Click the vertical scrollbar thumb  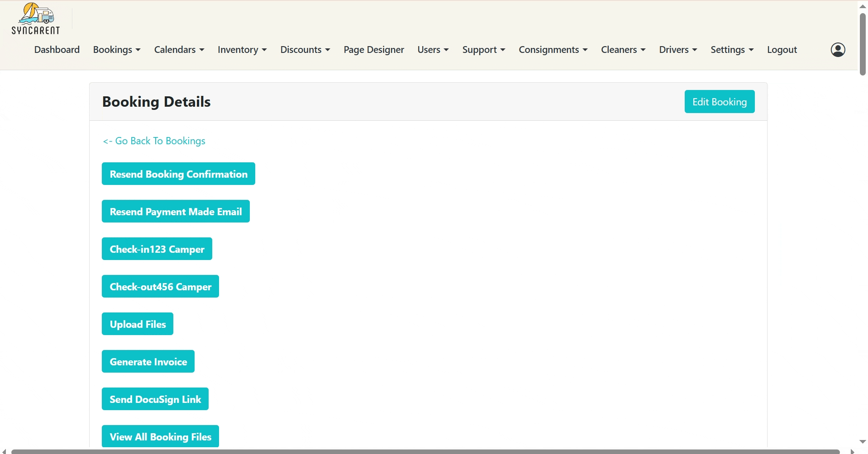pos(863,44)
